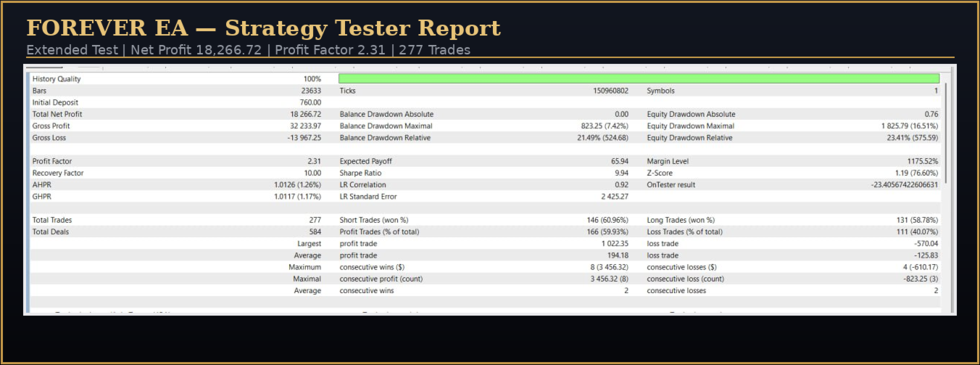Select the Sharpe Ratio label
Image resolution: width=980 pixels, height=365 pixels.
(x=360, y=173)
